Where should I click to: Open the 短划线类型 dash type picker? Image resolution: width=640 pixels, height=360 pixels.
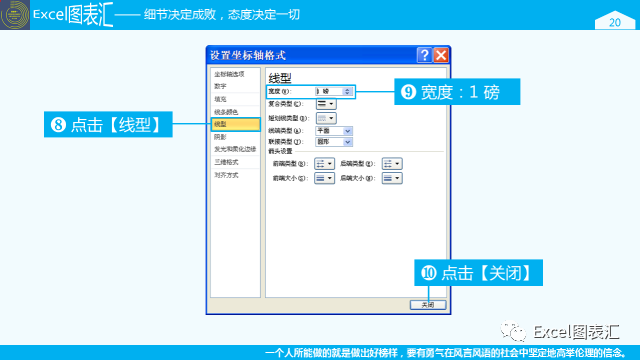click(x=326, y=118)
